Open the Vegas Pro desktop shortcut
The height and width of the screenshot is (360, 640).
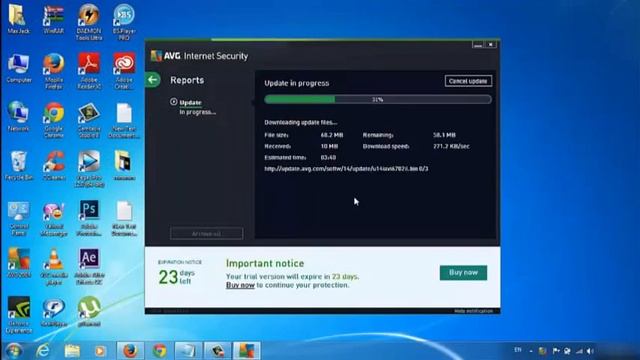pyautogui.click(x=89, y=169)
